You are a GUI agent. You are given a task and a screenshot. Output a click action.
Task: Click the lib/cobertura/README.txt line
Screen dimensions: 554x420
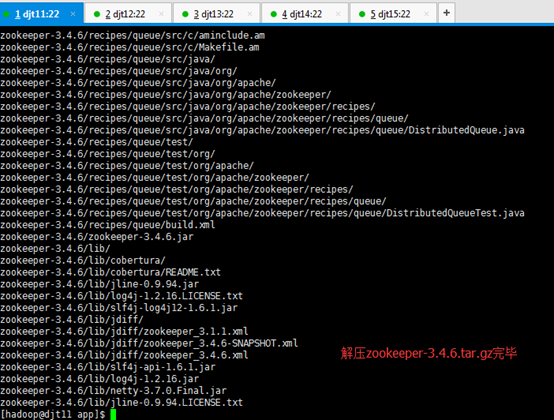point(110,272)
